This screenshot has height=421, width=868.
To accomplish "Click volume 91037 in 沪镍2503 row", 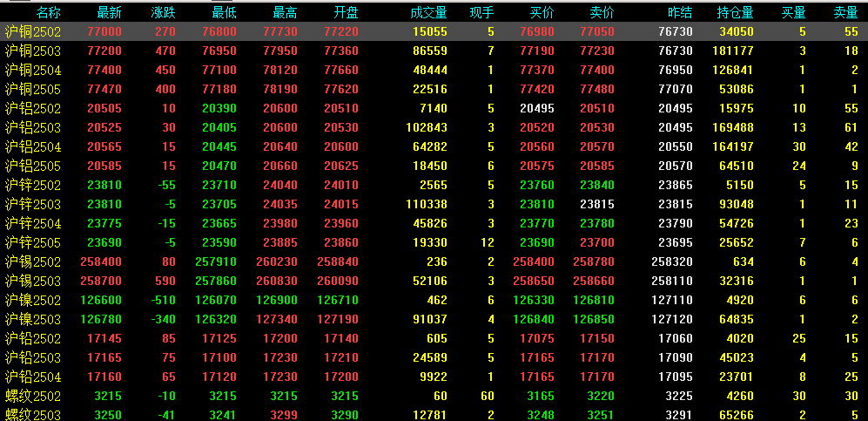I will (x=430, y=319).
